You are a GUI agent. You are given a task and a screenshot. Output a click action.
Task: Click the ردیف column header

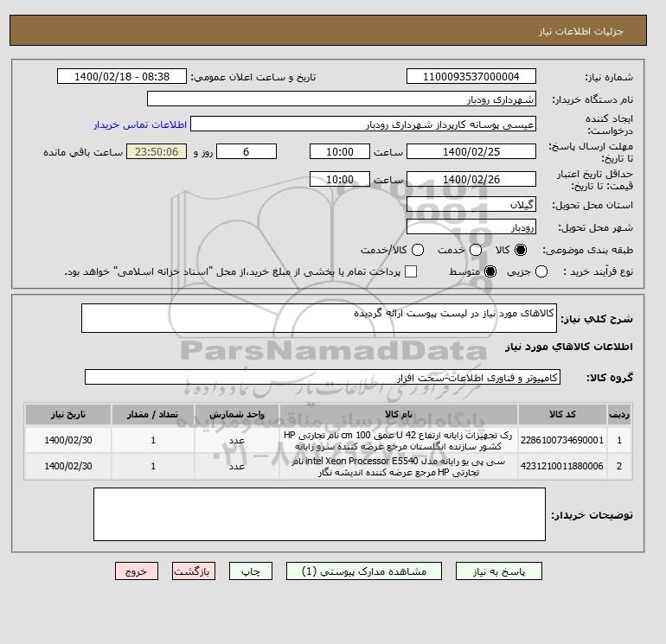click(618, 414)
